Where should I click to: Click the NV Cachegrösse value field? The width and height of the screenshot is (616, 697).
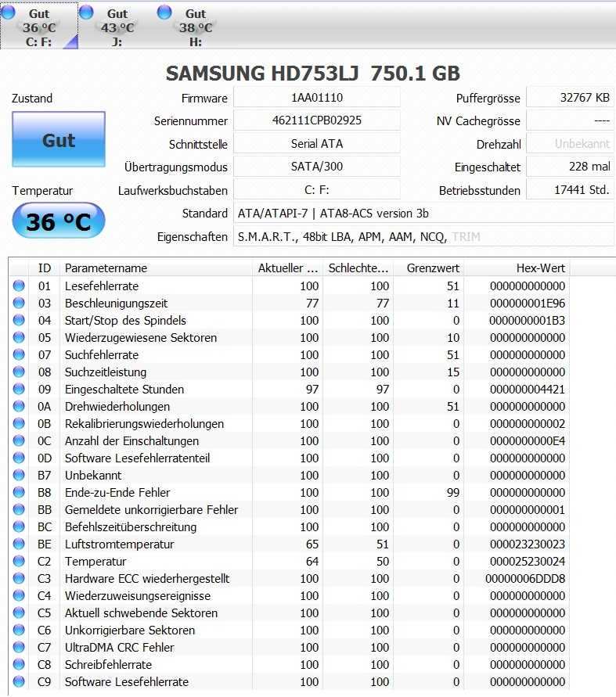tap(570, 120)
